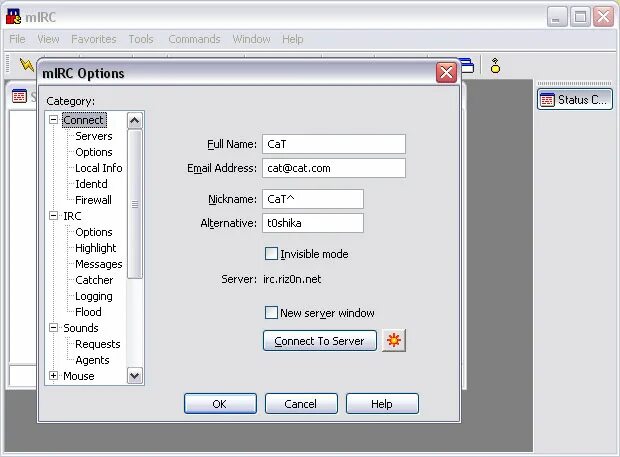
Task: Confirm the dialog with OK
Action: pos(220,404)
